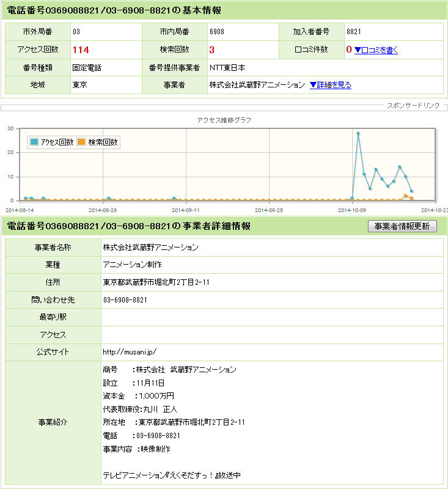Select the 公式サイト row label
Image resolution: width=448 pixels, height=492 pixels.
pos(53,352)
